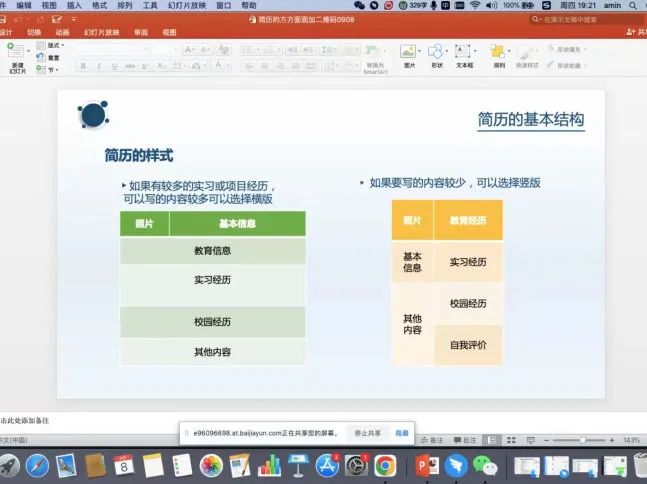Image resolution: width=647 pixels, height=484 pixels.
Task: Expand the Layout (版式) dropdown
Action: pos(55,45)
